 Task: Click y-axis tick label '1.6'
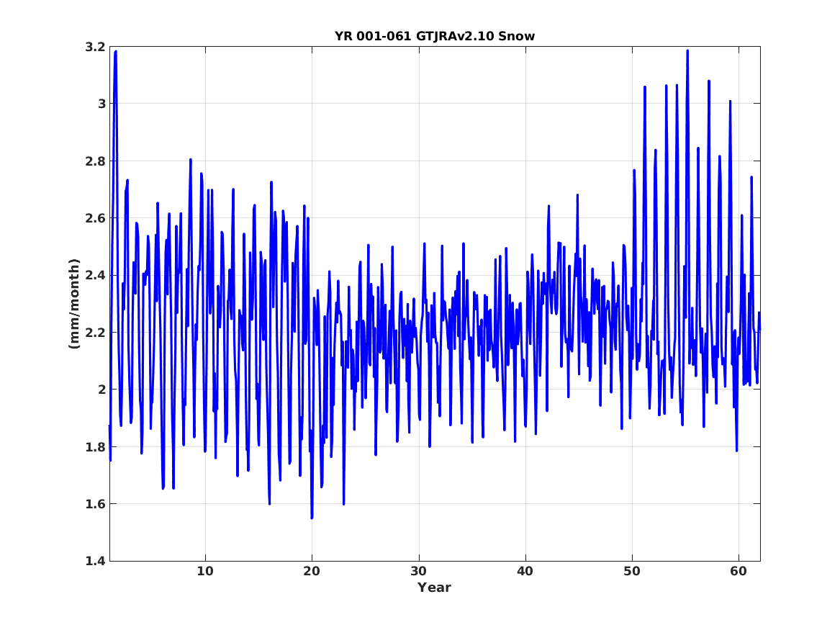(x=95, y=504)
